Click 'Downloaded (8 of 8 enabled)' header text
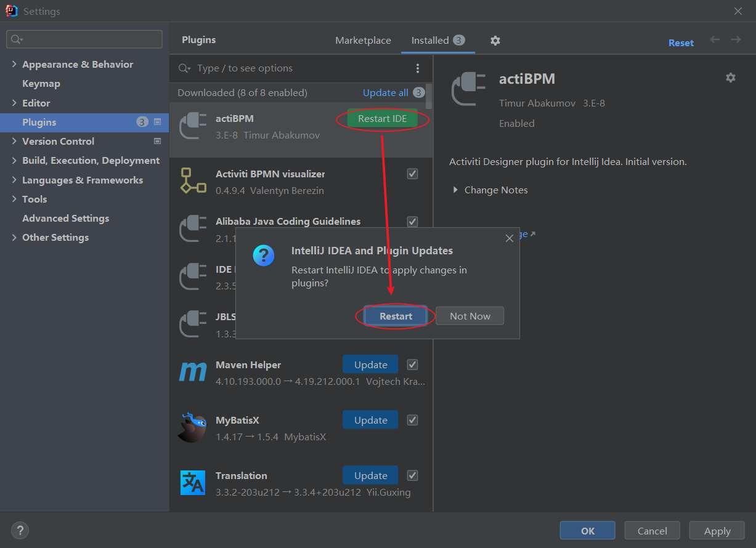The height and width of the screenshot is (548, 756). [x=242, y=92]
